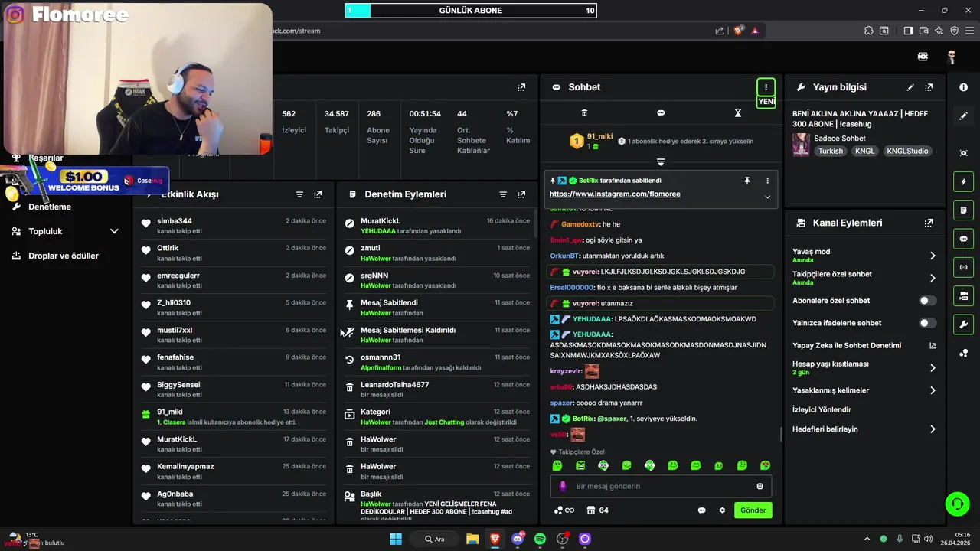Screen dimensions: 980x551
Task: Toggle the lightning bolt widget in right sidebar
Action: coord(963,182)
